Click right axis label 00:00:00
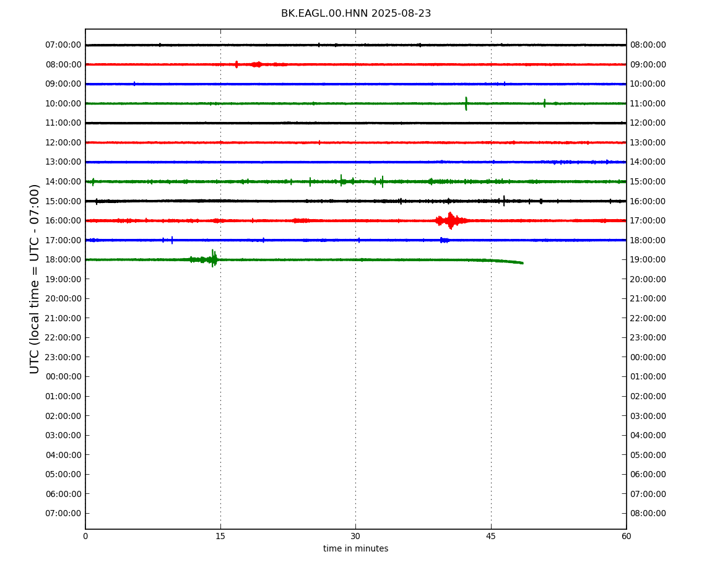Viewport: 712px width, 588px height. [x=648, y=357]
